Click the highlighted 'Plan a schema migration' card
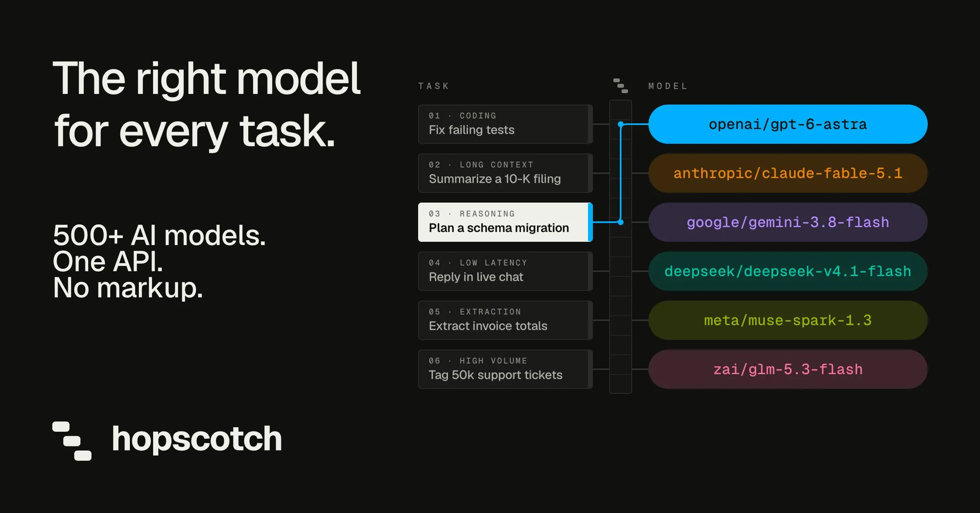The image size is (980, 513). point(506,222)
